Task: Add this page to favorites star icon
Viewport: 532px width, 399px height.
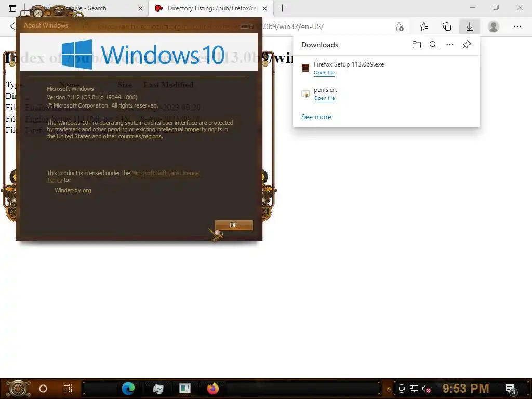Action: [400, 26]
